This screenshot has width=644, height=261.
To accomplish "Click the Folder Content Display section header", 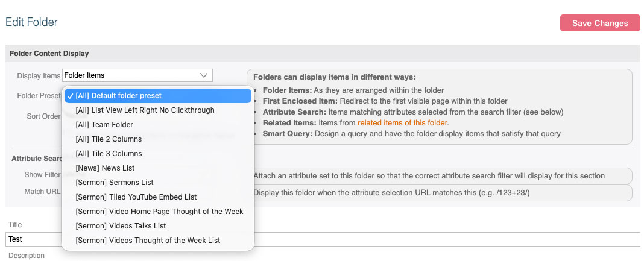I will coord(49,54).
